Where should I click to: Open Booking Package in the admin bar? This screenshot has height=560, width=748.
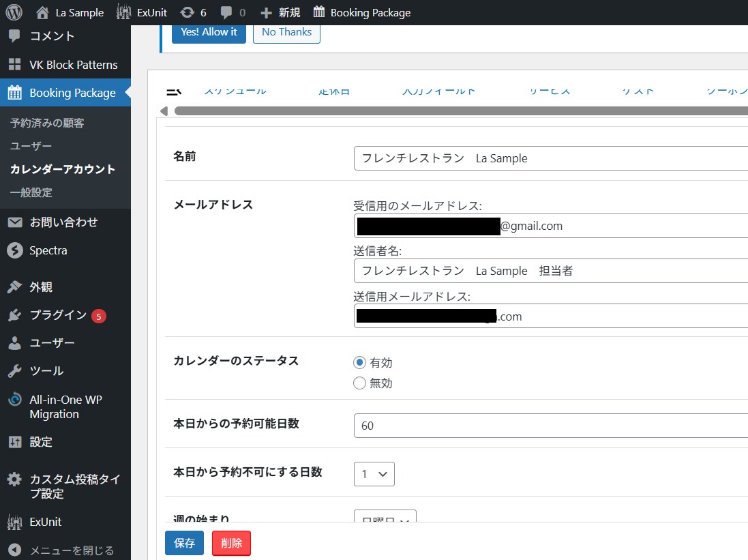pos(361,12)
